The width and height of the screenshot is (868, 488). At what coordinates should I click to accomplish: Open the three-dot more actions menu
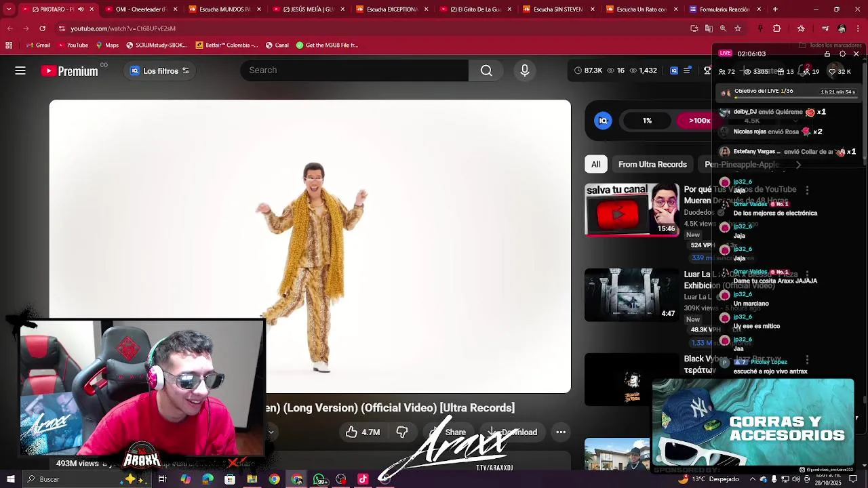pos(561,432)
